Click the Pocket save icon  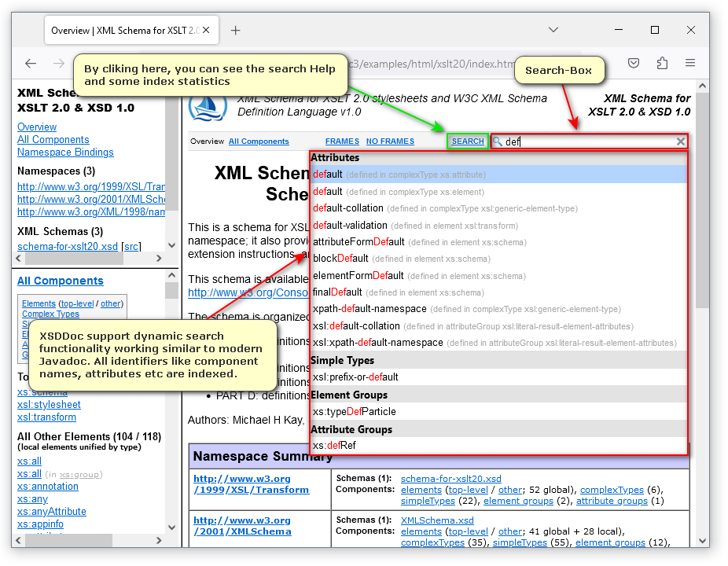point(634,64)
